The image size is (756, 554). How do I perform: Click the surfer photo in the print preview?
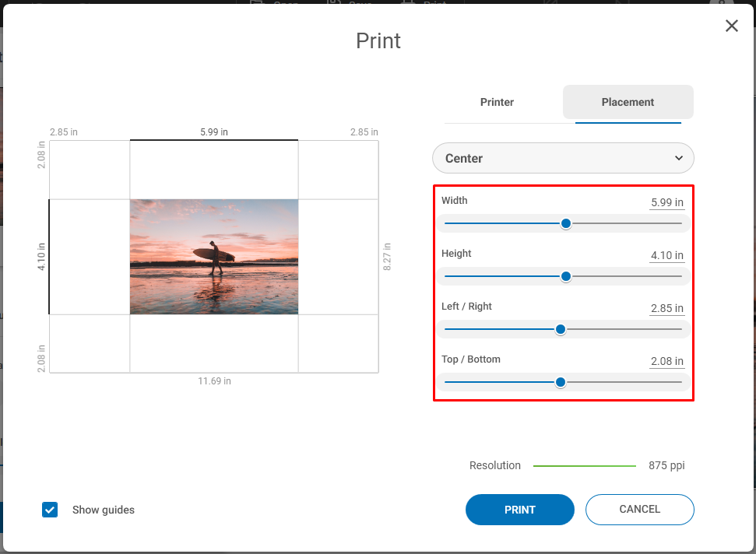[x=213, y=257]
